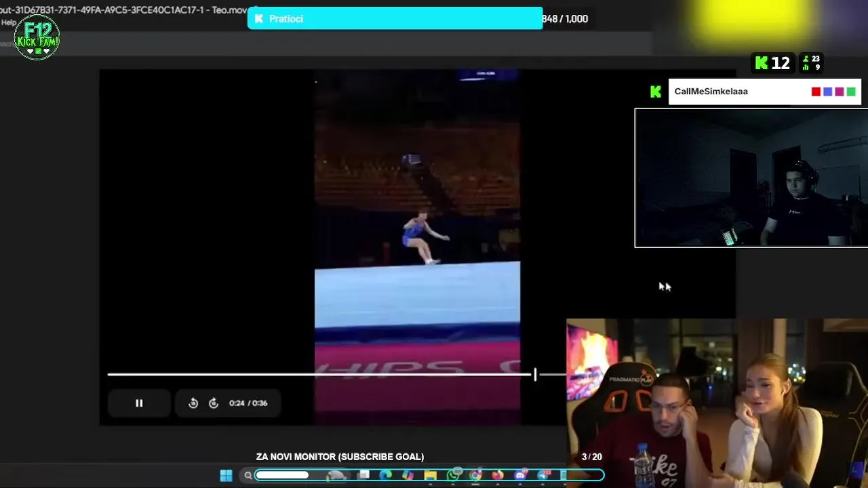Click the CallMeSimkelaaa username label
Viewport: 868px width, 488px height.
point(711,91)
